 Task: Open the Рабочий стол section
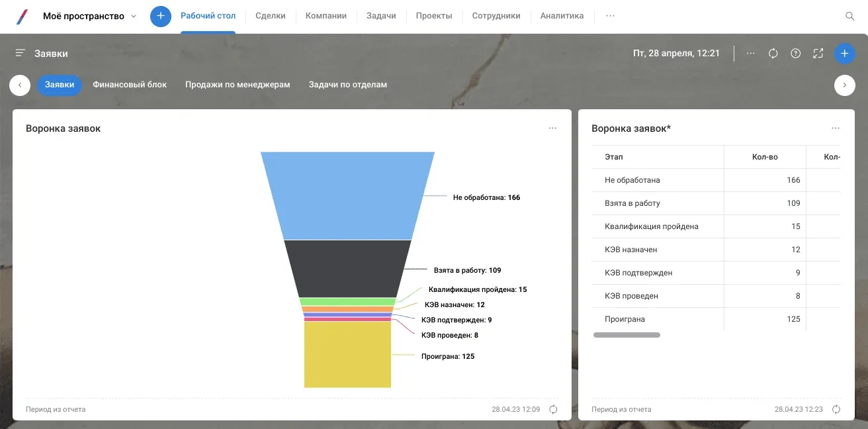[x=208, y=16]
